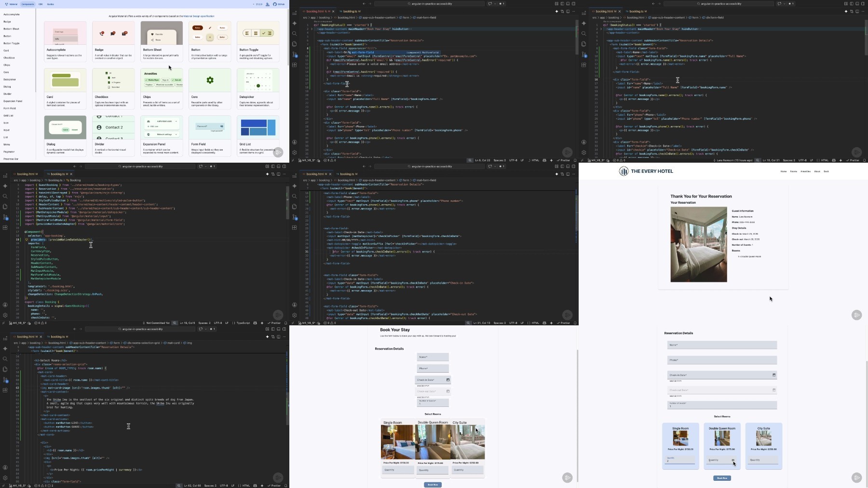
Task: Open Check-in Date calendar in blue room cards form
Action: click(774, 375)
